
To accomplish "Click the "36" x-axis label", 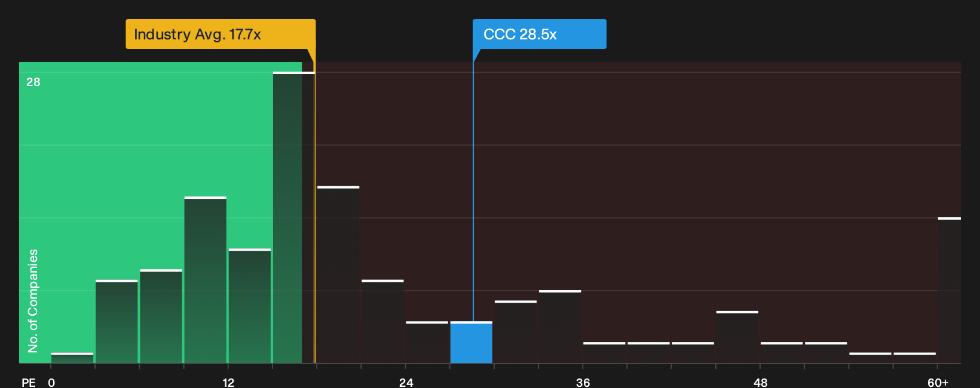I will pyautogui.click(x=583, y=382).
